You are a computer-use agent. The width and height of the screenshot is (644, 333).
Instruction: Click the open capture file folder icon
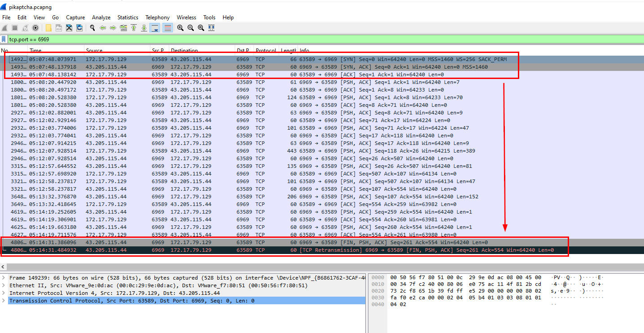click(48, 28)
